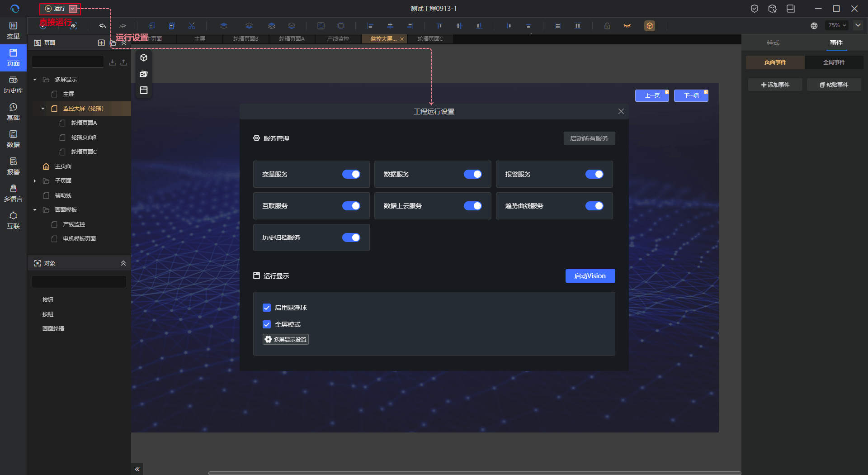Open the 轮播页面B document tab
This screenshot has height=475, width=868.
point(246,39)
